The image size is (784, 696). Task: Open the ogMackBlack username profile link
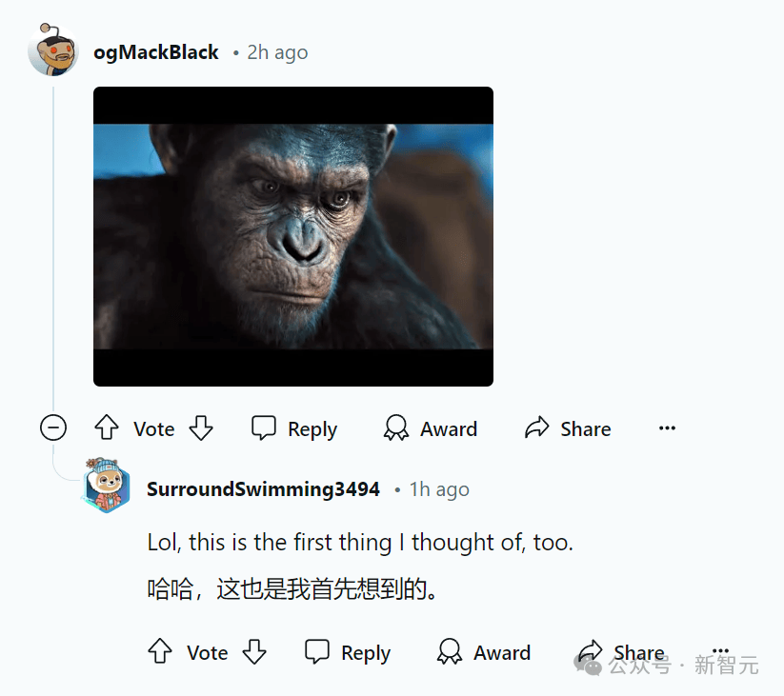tap(156, 52)
